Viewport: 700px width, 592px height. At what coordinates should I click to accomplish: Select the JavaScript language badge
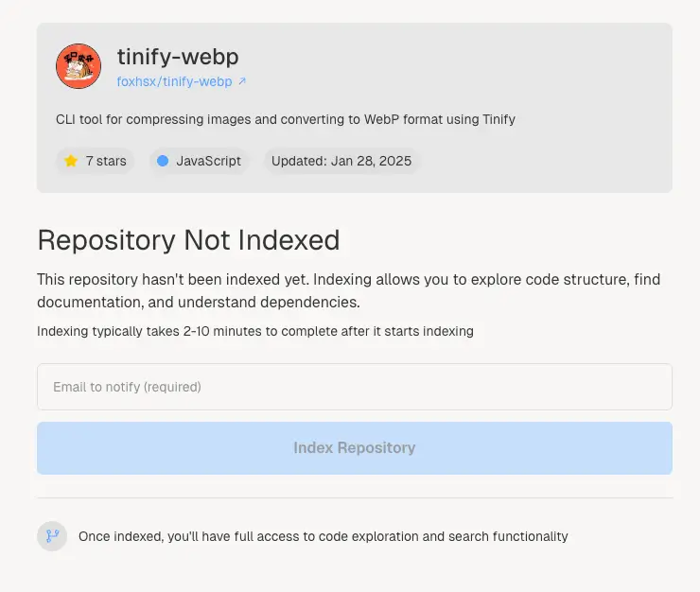click(199, 161)
